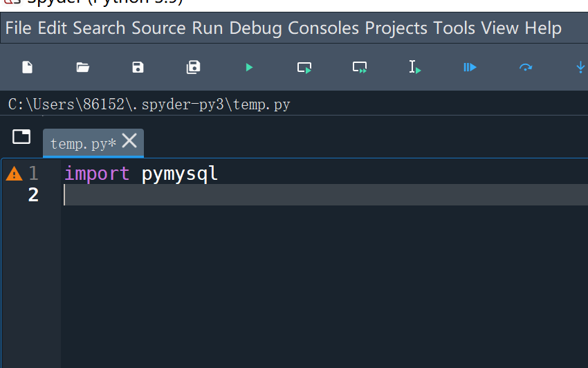
Task: Open the File menu
Action: pos(19,28)
